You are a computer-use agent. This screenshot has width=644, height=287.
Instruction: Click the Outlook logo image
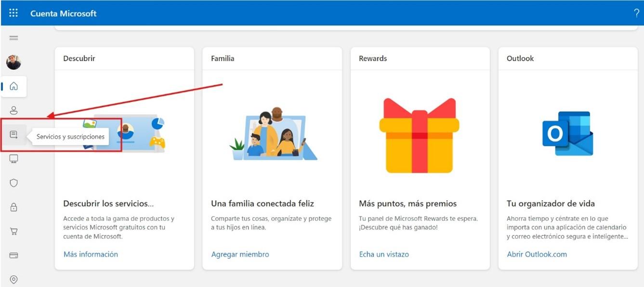[567, 132]
